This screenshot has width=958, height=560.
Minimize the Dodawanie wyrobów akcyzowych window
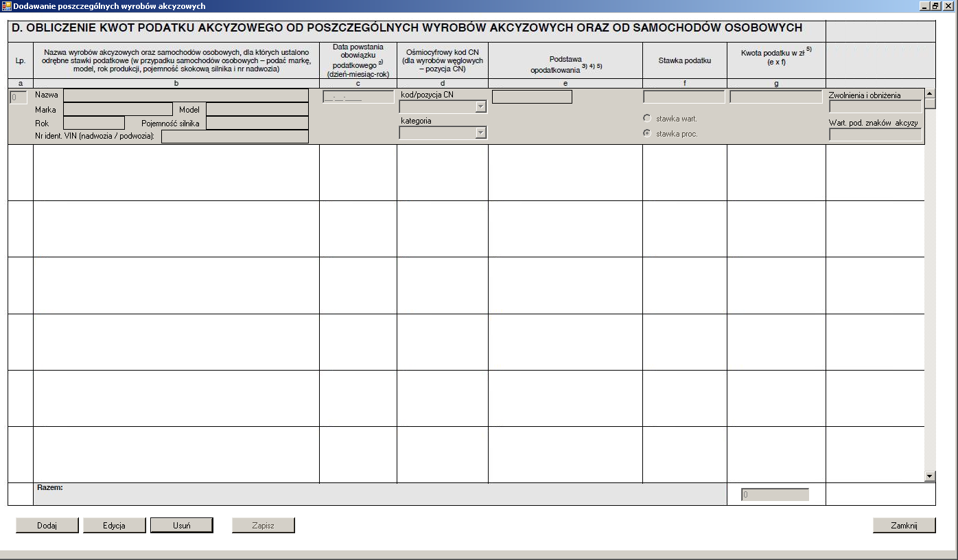pos(924,5)
